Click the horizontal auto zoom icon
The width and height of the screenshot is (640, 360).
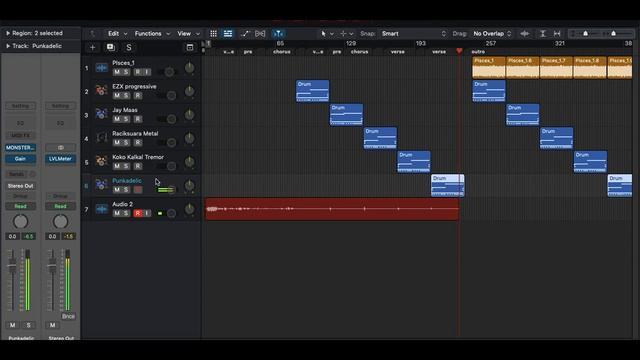click(x=557, y=33)
